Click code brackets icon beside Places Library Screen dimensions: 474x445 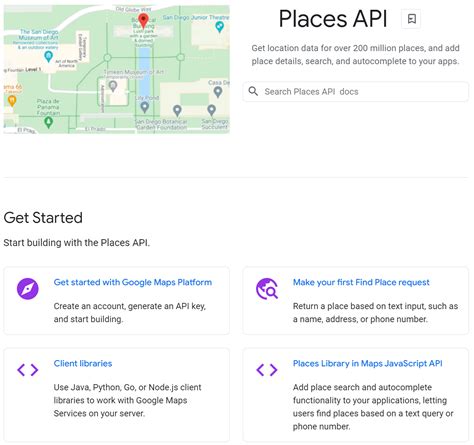coord(267,370)
